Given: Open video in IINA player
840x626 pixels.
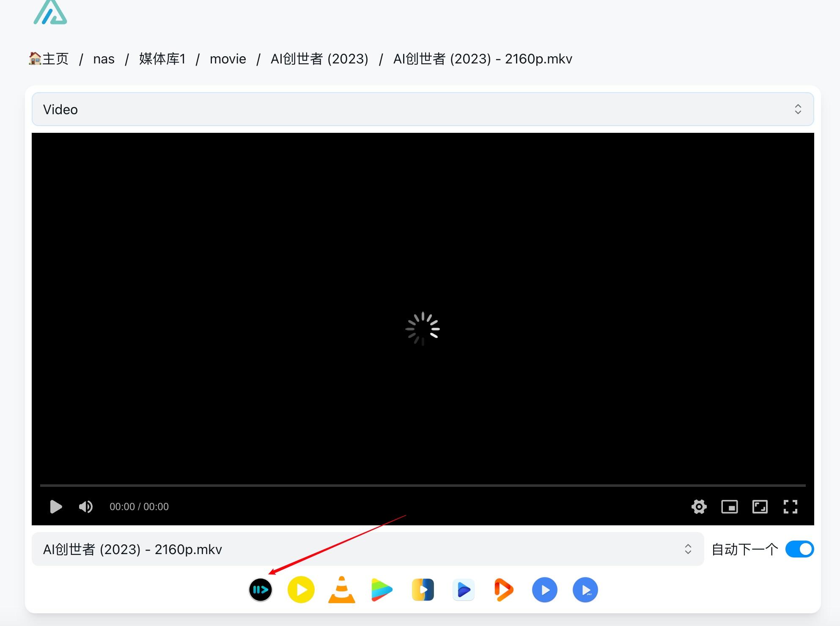Looking at the screenshot, I should 261,590.
